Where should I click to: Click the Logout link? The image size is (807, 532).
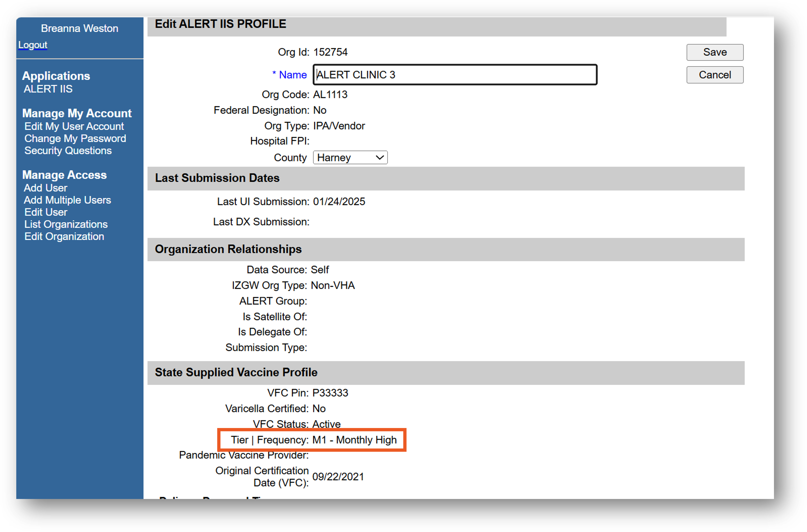(x=33, y=45)
